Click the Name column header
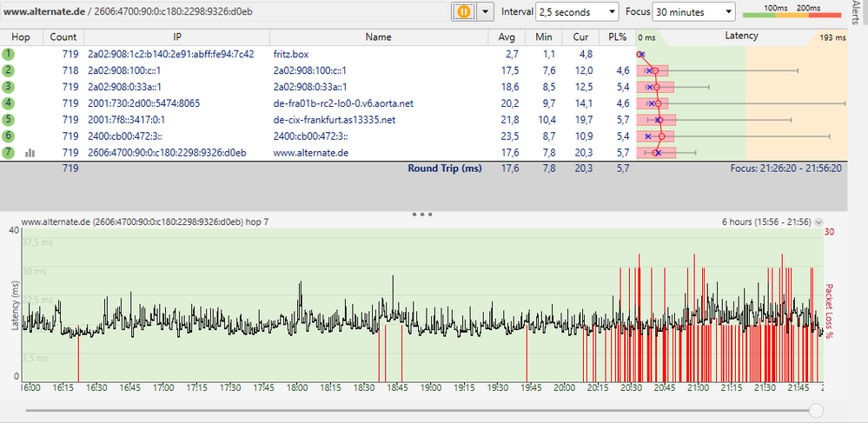The width and height of the screenshot is (868, 423). pos(378,37)
